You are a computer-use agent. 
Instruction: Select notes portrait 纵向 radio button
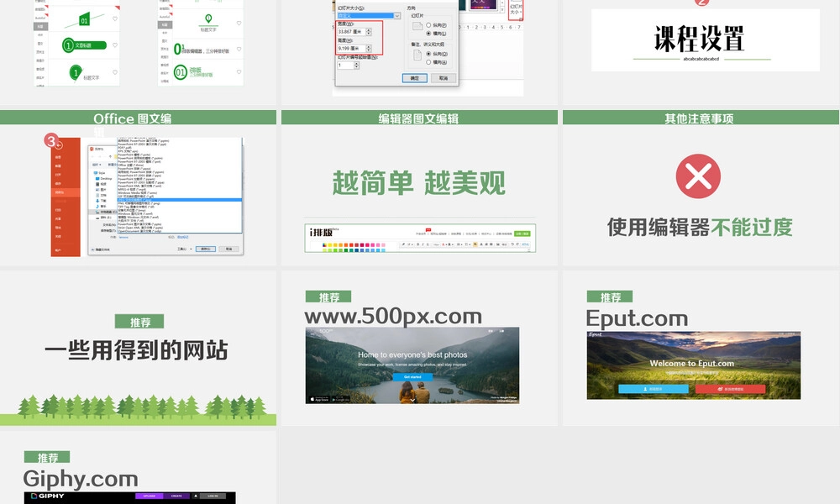(x=428, y=54)
